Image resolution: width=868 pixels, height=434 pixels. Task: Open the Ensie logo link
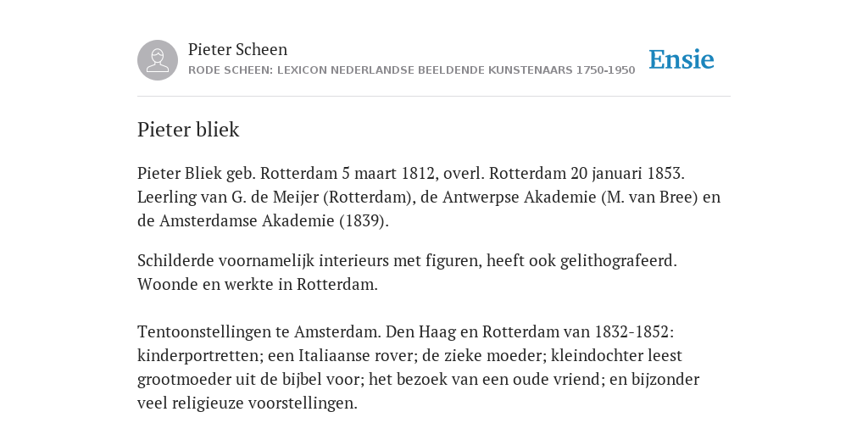(x=682, y=59)
